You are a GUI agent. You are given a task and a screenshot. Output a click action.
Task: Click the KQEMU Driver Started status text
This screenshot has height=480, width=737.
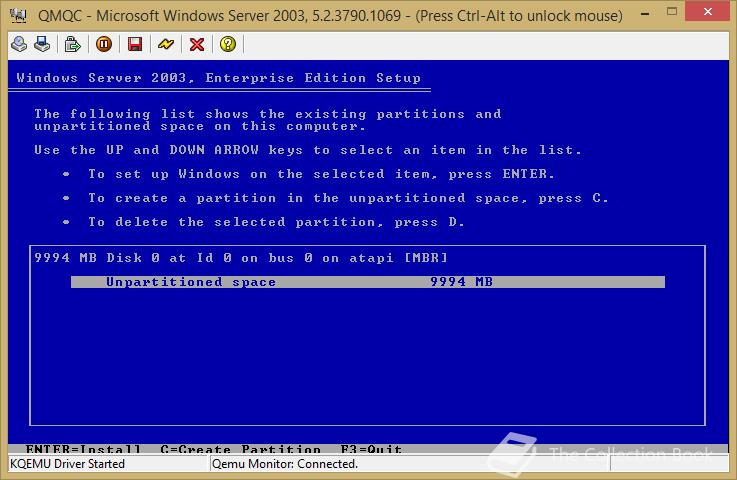point(67,464)
